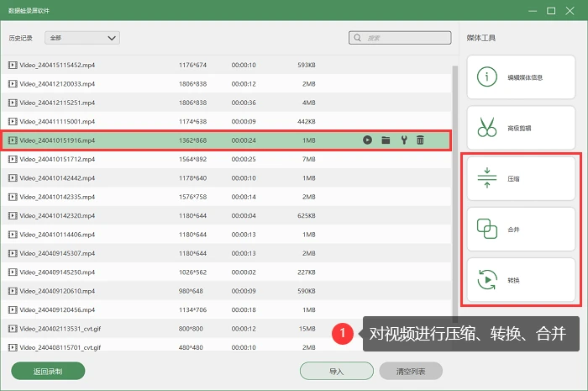Click the import button
This screenshot has height=391, width=588.
click(336, 371)
